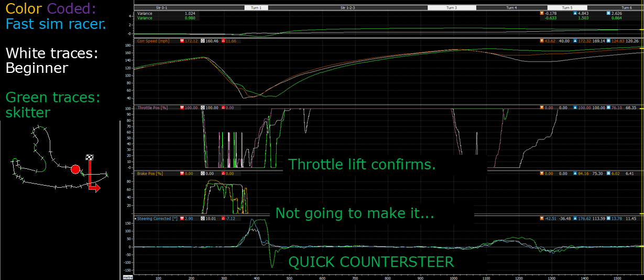Click the 1000 mark on the distance axis
644x280 pixels.
(x=454, y=277)
